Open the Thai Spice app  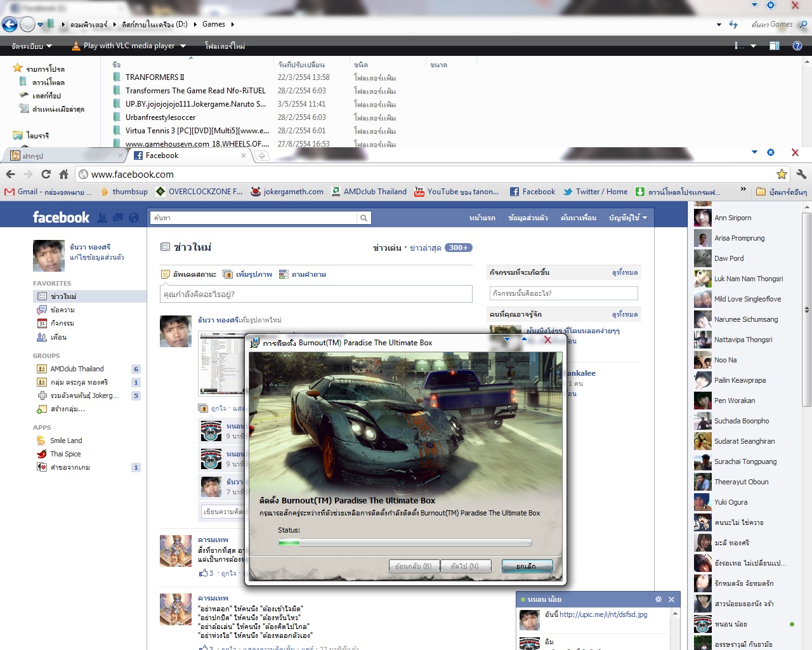click(59, 454)
